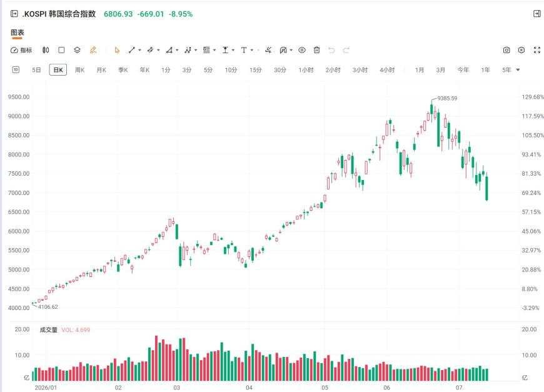Select the magnet snap tool icon

[x=283, y=50]
